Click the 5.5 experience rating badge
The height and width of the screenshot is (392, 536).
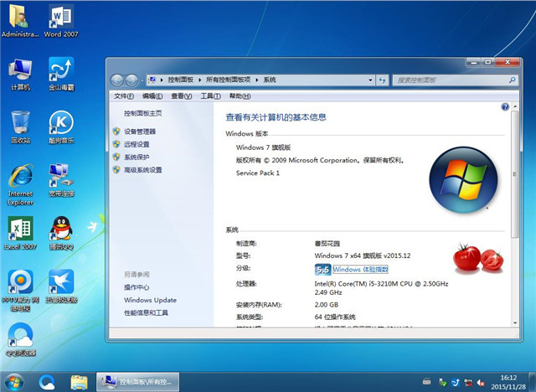322,270
